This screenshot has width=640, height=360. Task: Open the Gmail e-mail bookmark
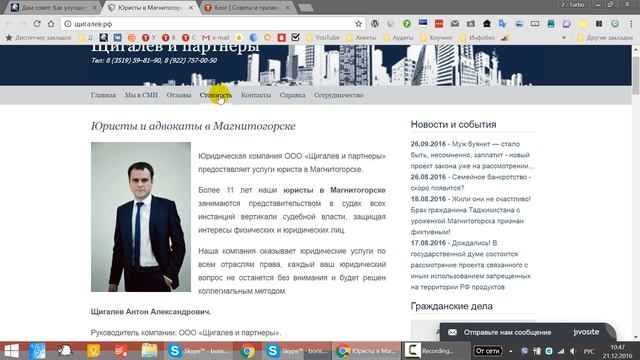[x=216, y=38]
